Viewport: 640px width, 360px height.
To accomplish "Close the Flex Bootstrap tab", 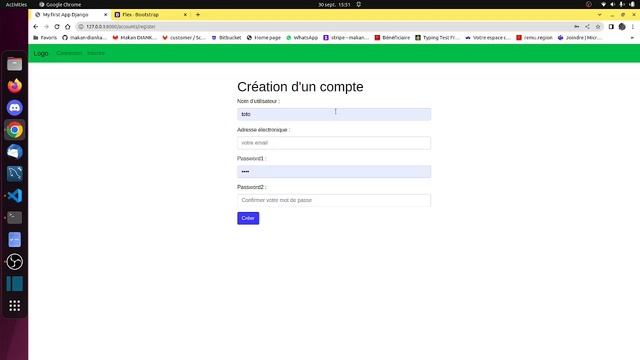I will [185, 15].
